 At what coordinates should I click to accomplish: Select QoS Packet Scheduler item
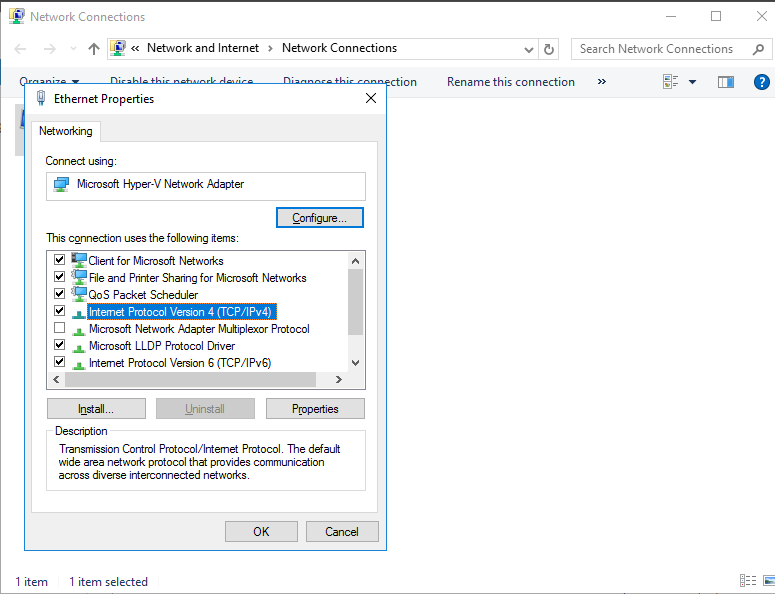coord(143,295)
